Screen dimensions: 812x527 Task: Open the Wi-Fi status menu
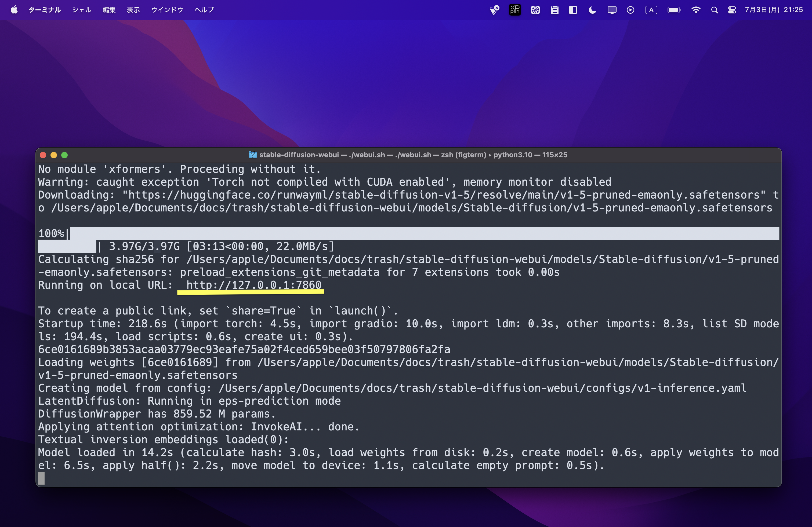[x=696, y=10]
